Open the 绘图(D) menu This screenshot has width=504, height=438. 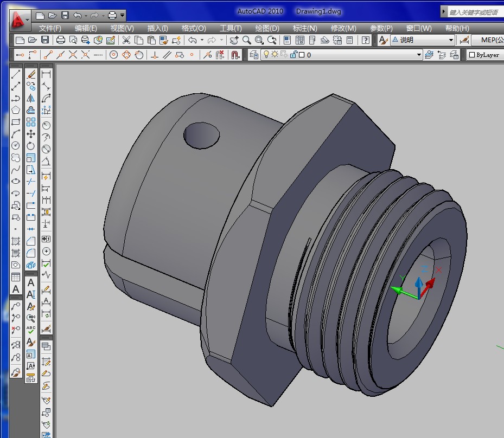267,28
